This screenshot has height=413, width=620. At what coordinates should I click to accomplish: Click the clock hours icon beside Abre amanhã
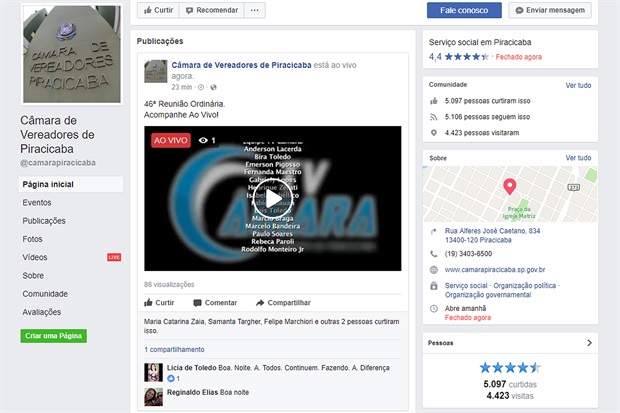point(434,309)
